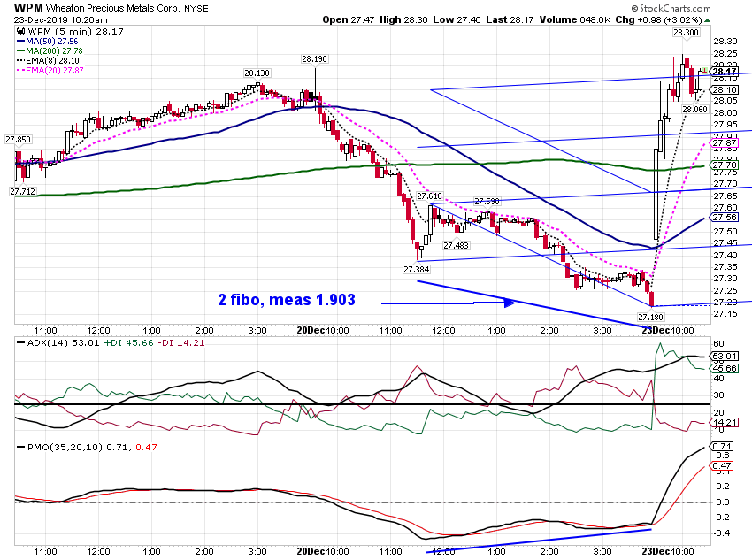The width and height of the screenshot is (752, 560).
Task: Click the 28.300 high price label
Action: [x=687, y=32]
